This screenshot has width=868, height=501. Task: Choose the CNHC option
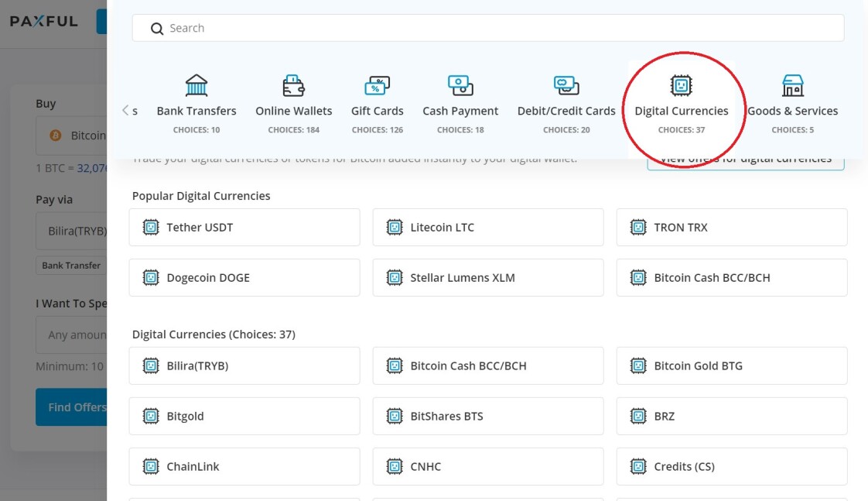click(487, 467)
